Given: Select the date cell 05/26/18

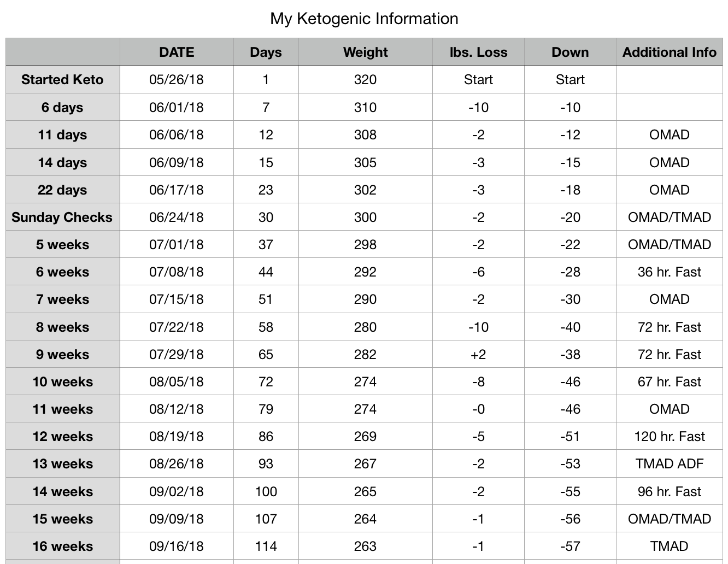Looking at the screenshot, I should pyautogui.click(x=177, y=80).
